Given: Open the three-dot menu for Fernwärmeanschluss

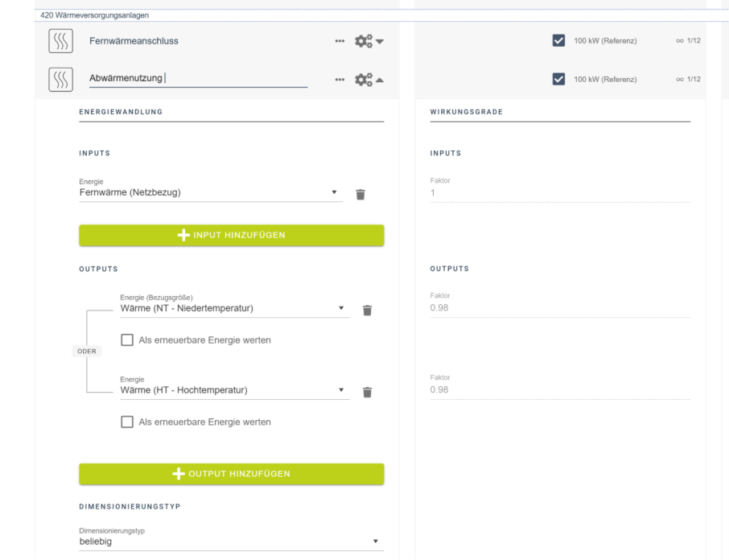Looking at the screenshot, I should (340, 41).
